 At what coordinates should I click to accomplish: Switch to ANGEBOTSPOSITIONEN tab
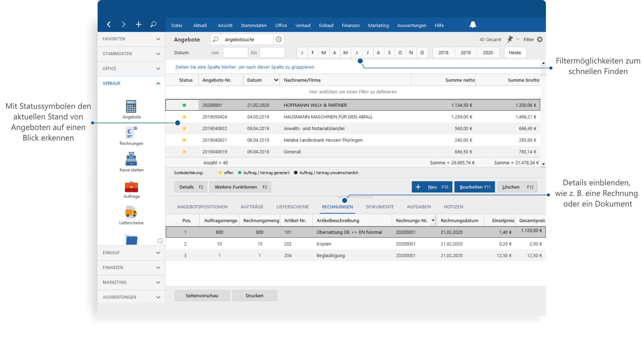(202, 207)
